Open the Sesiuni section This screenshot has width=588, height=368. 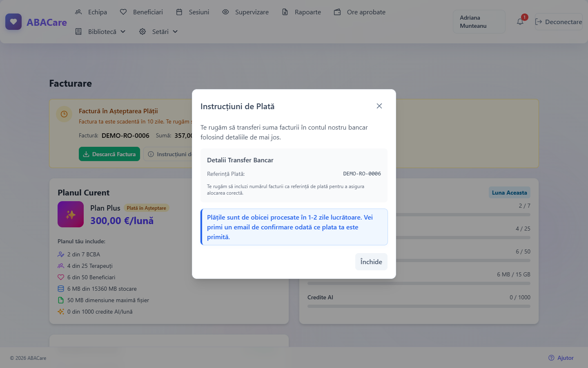[192, 12]
